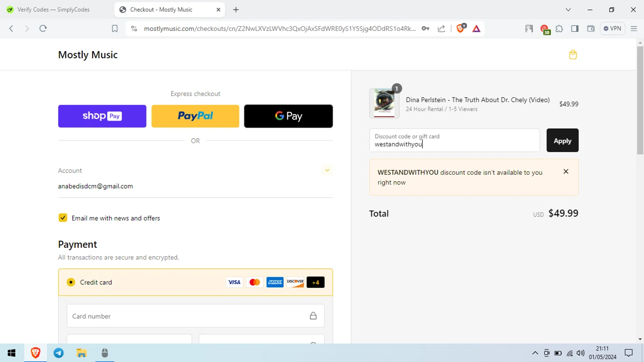Open tab search dropdown arrow
The width and height of the screenshot is (644, 362).
tap(568, 9)
